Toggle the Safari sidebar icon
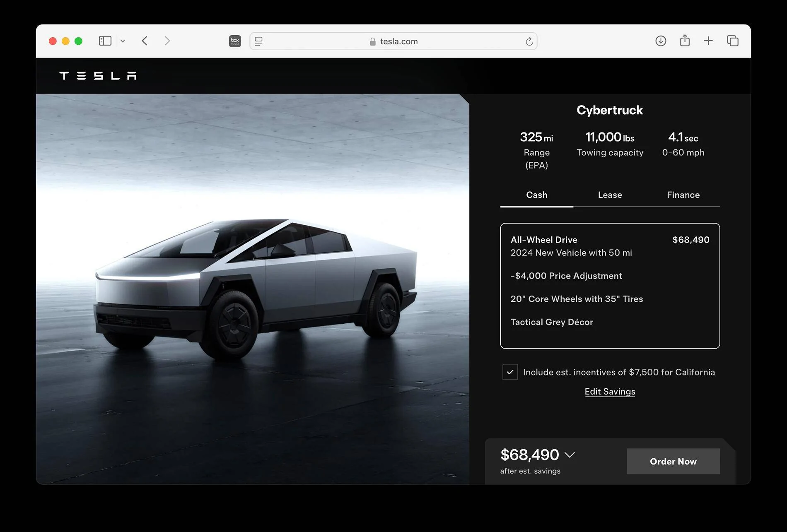 [x=105, y=41]
